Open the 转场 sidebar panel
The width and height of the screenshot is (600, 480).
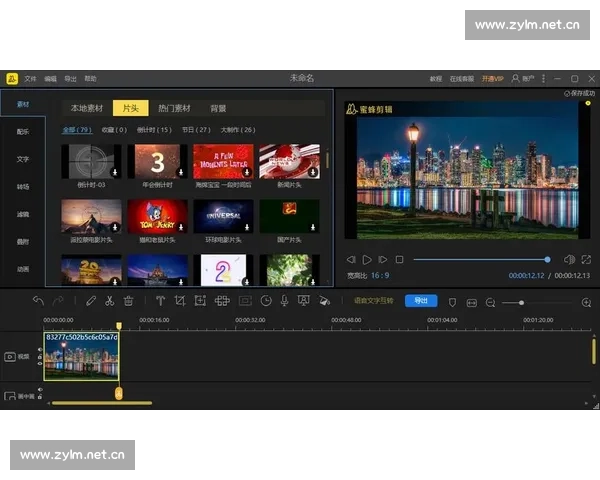coord(23,187)
